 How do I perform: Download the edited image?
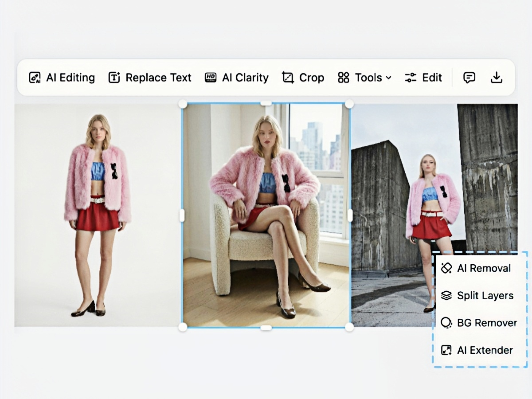click(x=497, y=78)
